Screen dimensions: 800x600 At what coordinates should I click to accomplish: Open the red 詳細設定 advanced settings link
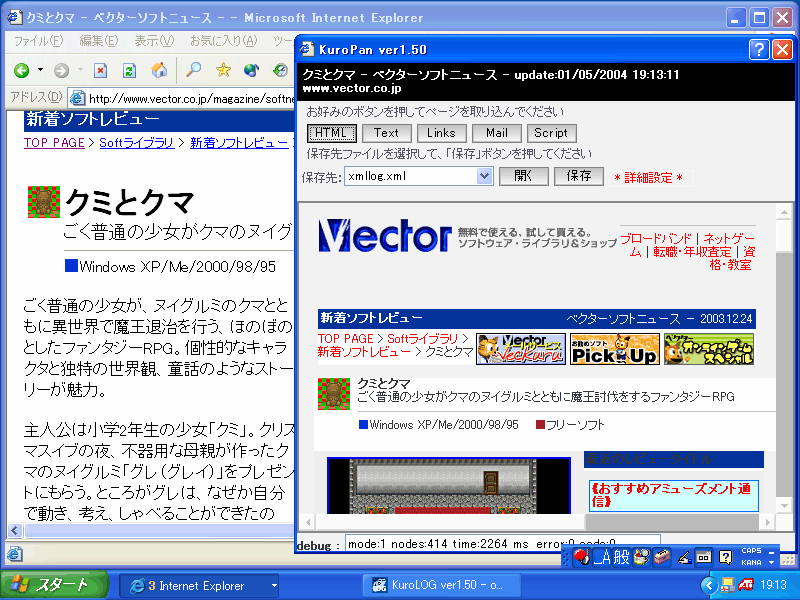(648, 178)
